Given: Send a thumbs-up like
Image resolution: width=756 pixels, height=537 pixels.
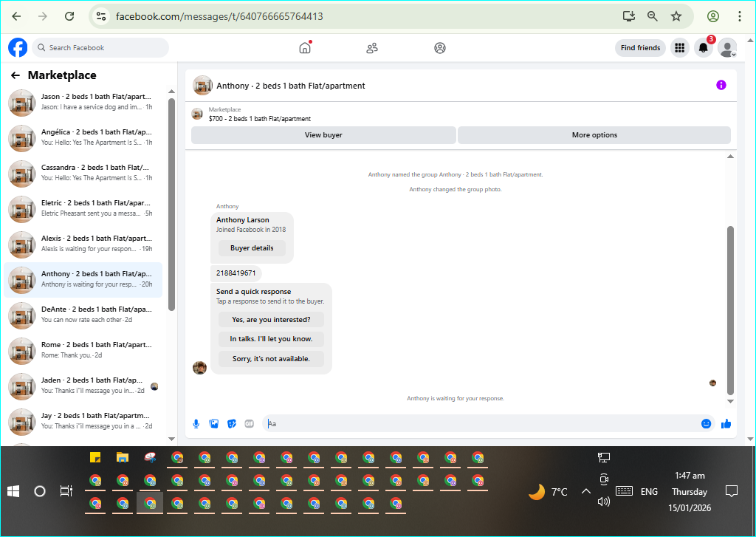Looking at the screenshot, I should [x=726, y=424].
